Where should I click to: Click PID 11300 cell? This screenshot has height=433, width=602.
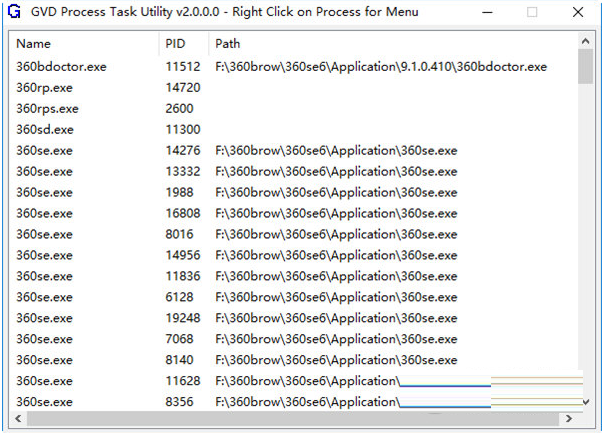(183, 130)
